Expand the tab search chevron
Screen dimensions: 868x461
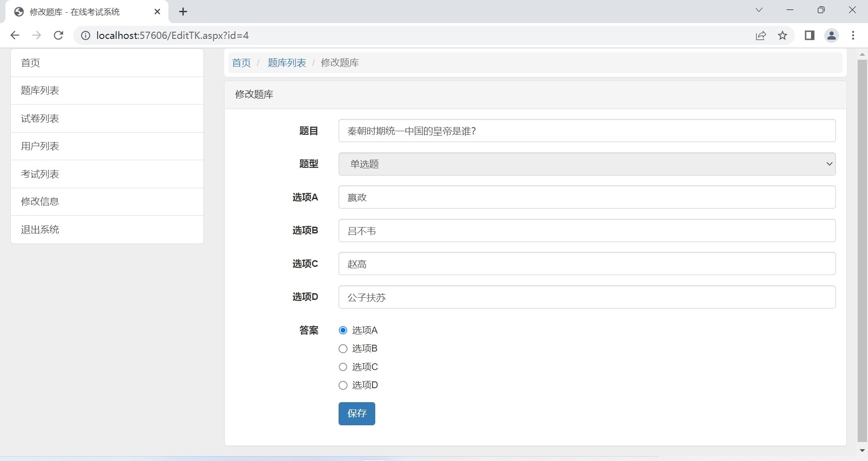[x=759, y=10]
